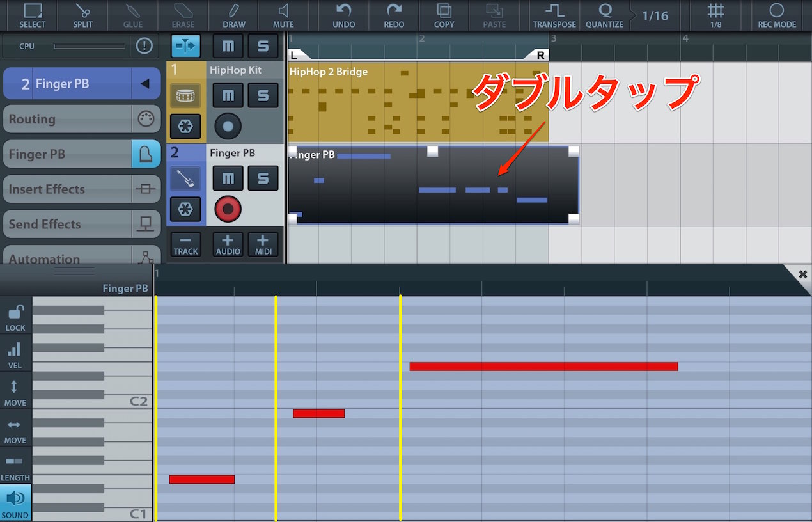Image resolution: width=812 pixels, height=522 pixels.
Task: Open the 1/16 quantize value selector
Action: (x=655, y=15)
